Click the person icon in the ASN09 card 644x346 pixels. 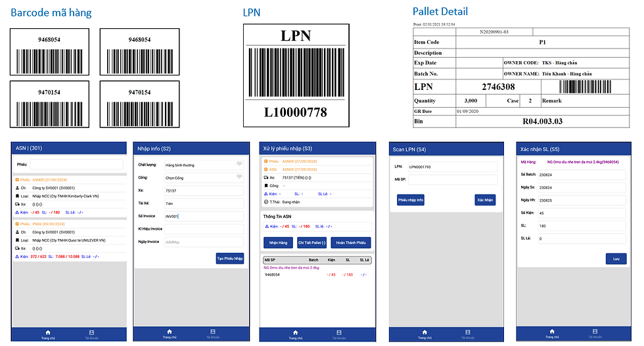coord(17,188)
